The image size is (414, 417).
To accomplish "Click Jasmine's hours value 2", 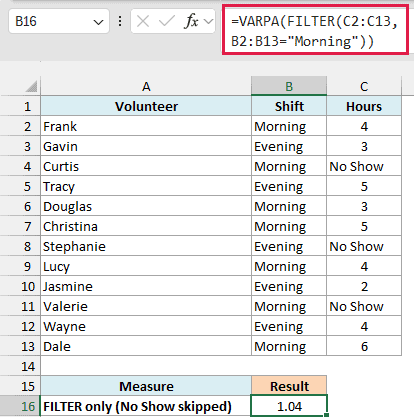I will point(364,286).
